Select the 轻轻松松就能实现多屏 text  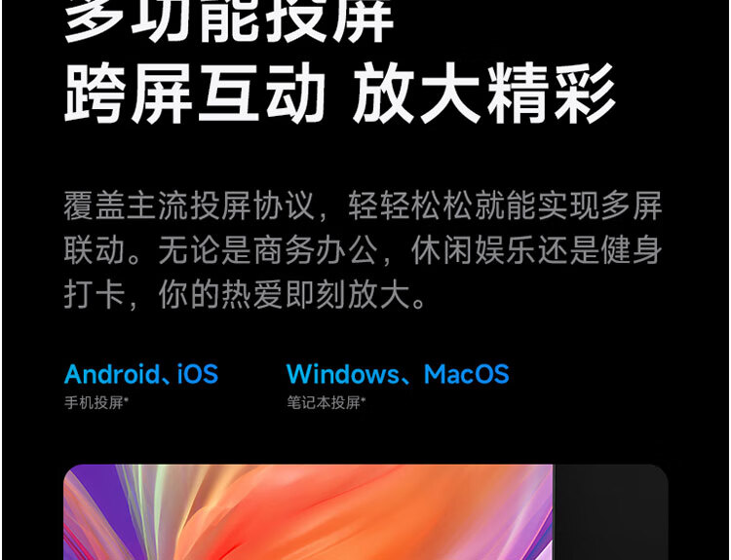coord(505,205)
